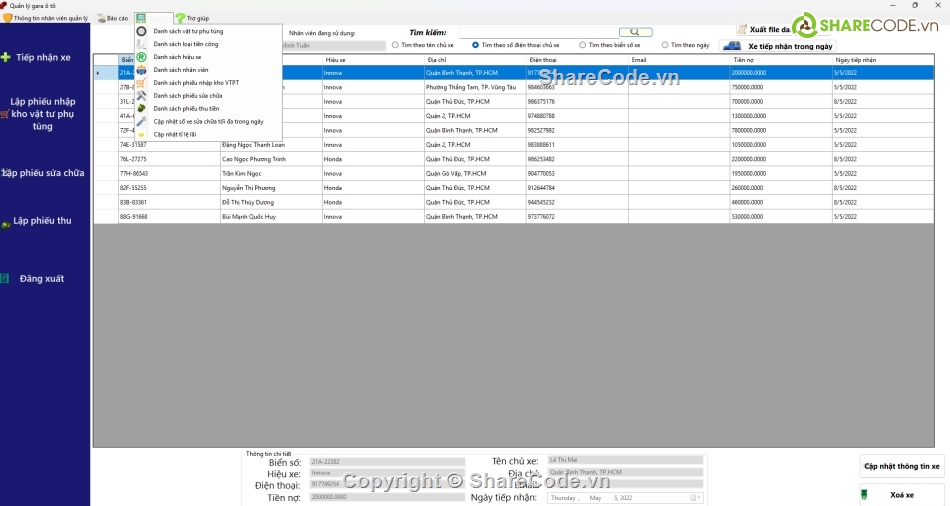Click the icon for Danh sách nhân viên
Image resolution: width=950 pixels, height=506 pixels.
coord(142,70)
